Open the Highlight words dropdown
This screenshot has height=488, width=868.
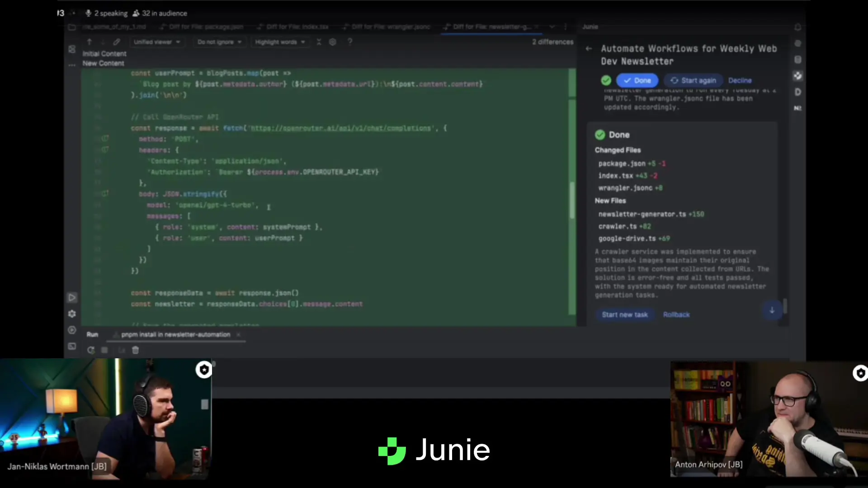point(280,42)
